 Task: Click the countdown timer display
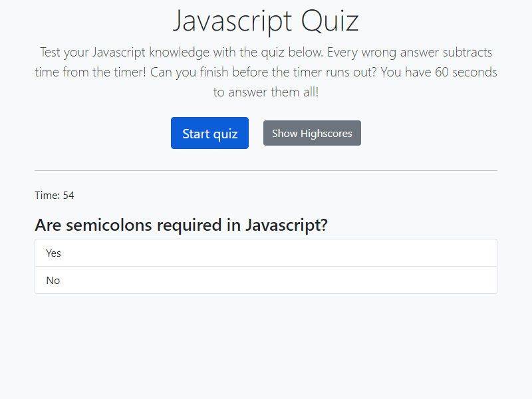point(55,195)
